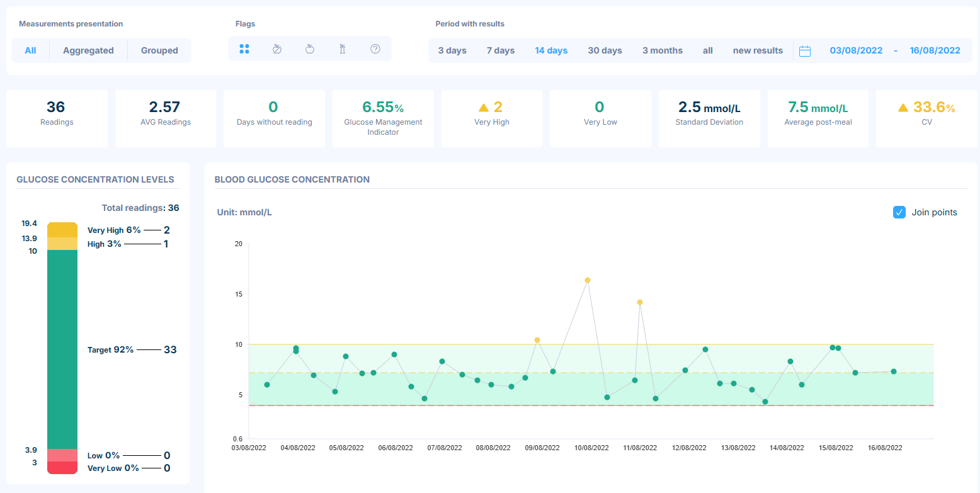Viewport: 980px width, 493px height.
Task: Choose the 7 days period
Action: click(501, 50)
